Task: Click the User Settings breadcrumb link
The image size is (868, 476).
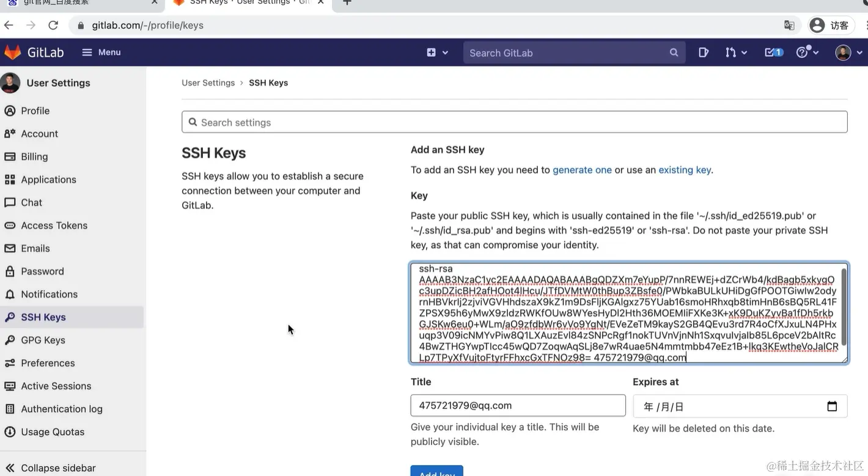Action: (x=208, y=82)
